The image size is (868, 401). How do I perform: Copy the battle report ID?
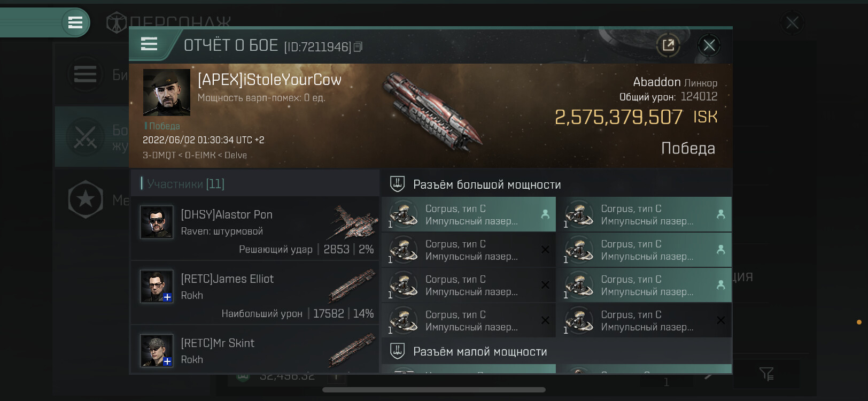358,47
